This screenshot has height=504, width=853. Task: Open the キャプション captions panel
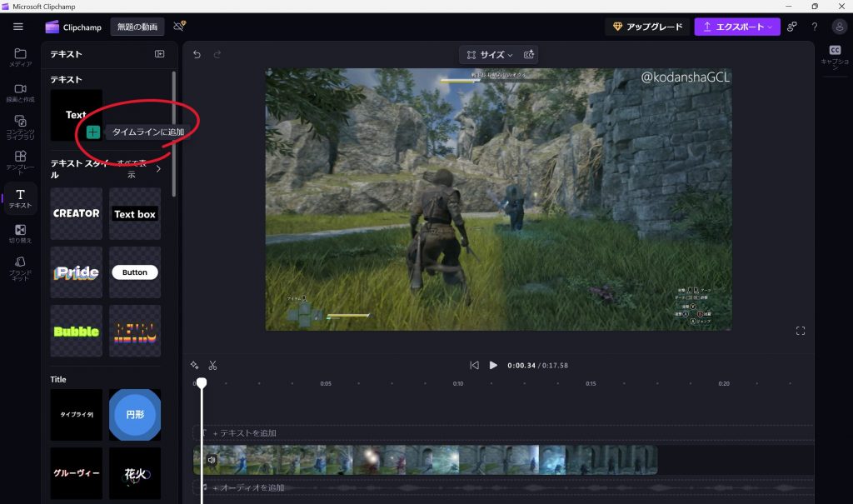click(x=835, y=57)
